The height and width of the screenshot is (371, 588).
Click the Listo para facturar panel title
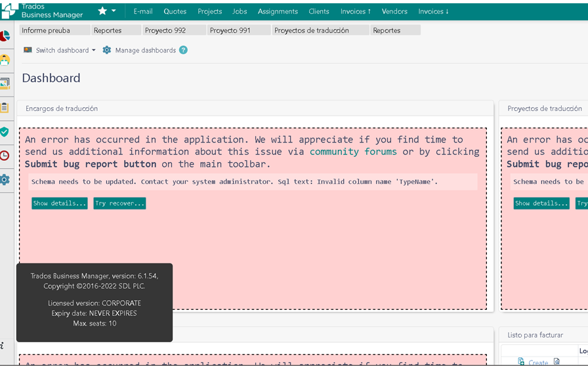click(535, 335)
